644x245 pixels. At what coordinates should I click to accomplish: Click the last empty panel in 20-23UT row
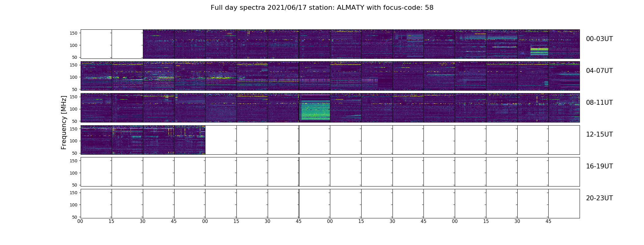click(x=564, y=203)
